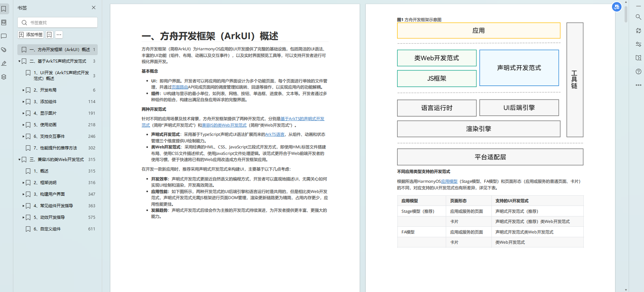Click the convert/translate icon in right toolbar
The image size is (644, 292).
pos(639,31)
